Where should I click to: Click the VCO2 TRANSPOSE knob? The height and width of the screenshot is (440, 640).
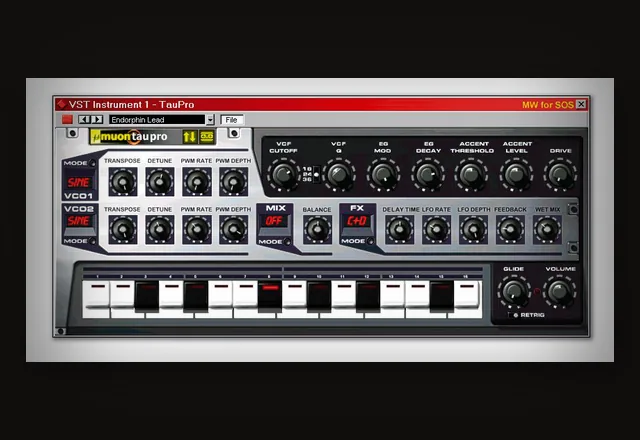point(123,229)
